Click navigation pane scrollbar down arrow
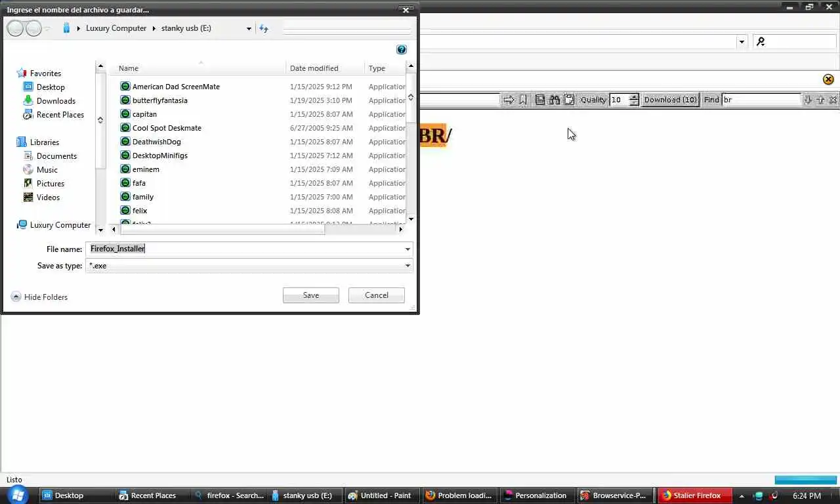Screen dimensions: 840x504 100,230
